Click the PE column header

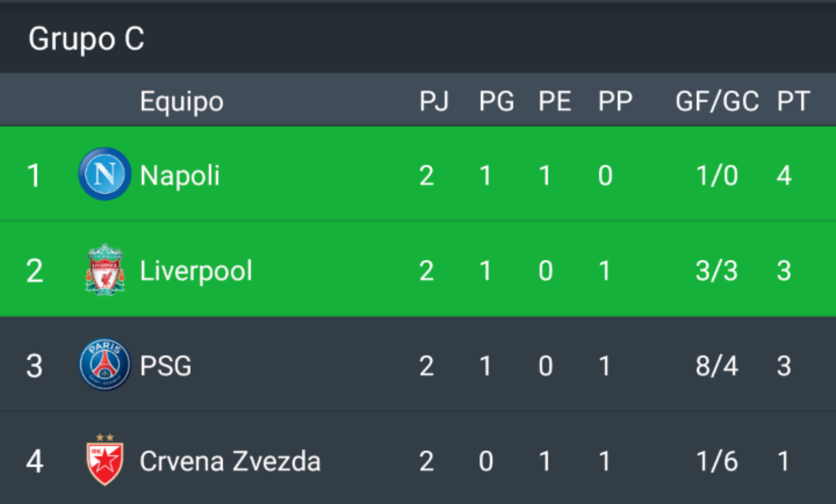pos(554,101)
